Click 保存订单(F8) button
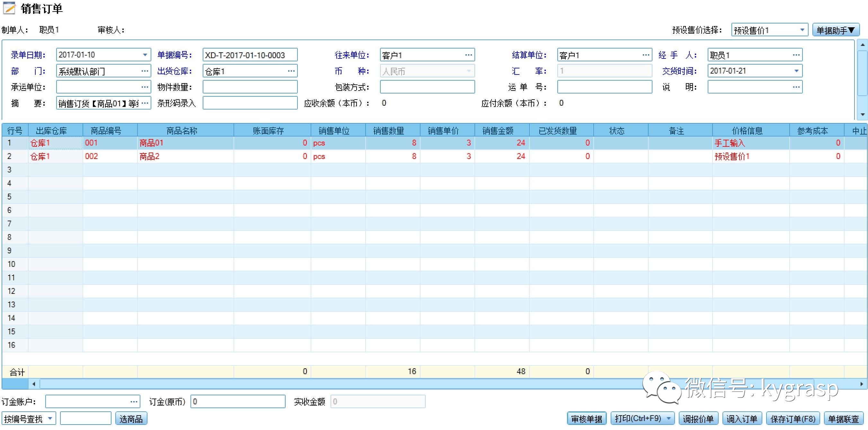The image size is (868, 430). click(x=793, y=418)
